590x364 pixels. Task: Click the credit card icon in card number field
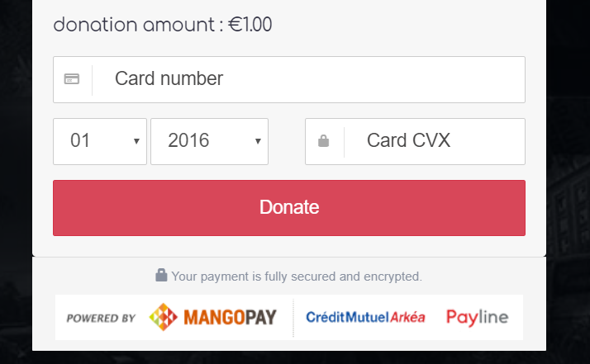pos(72,79)
